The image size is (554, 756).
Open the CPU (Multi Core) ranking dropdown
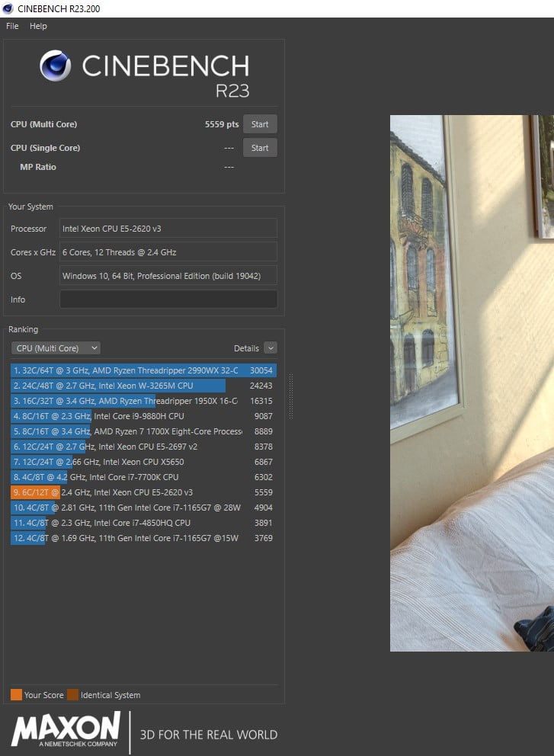[56, 348]
